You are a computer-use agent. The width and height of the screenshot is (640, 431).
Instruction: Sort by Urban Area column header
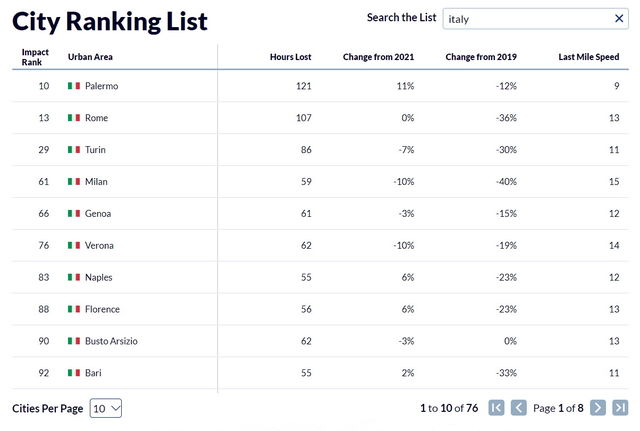pos(90,57)
